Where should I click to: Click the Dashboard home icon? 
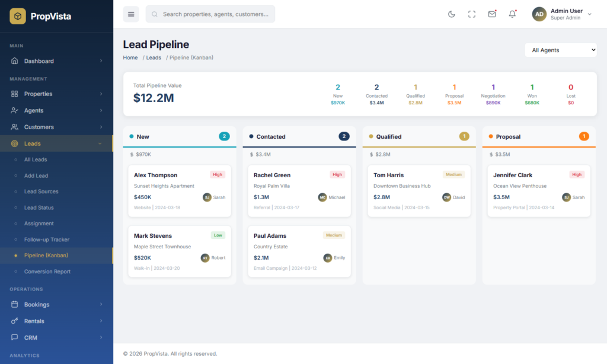(14, 61)
